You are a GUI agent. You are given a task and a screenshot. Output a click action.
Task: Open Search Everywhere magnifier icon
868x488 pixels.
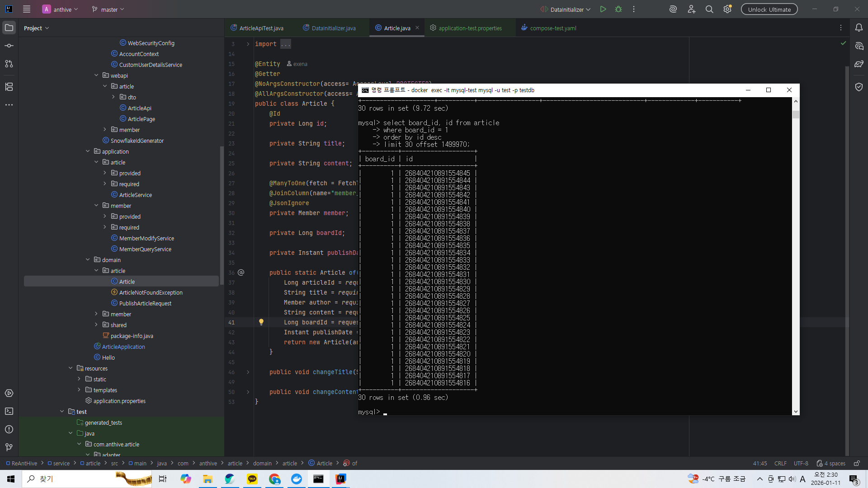(709, 9)
